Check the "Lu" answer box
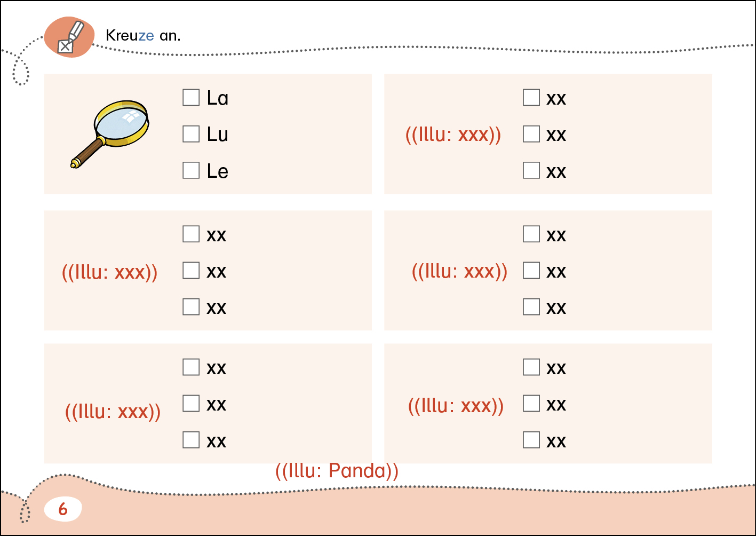The width and height of the screenshot is (756, 536). (191, 134)
